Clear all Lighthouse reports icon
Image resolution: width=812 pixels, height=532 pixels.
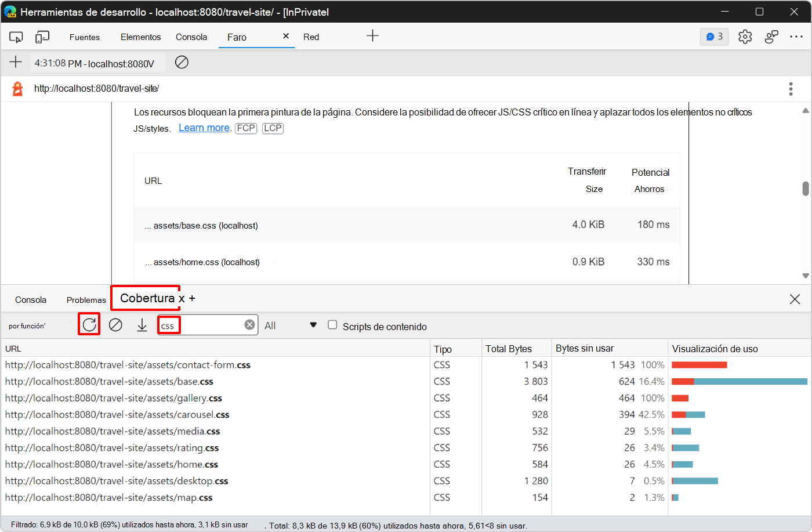(182, 62)
